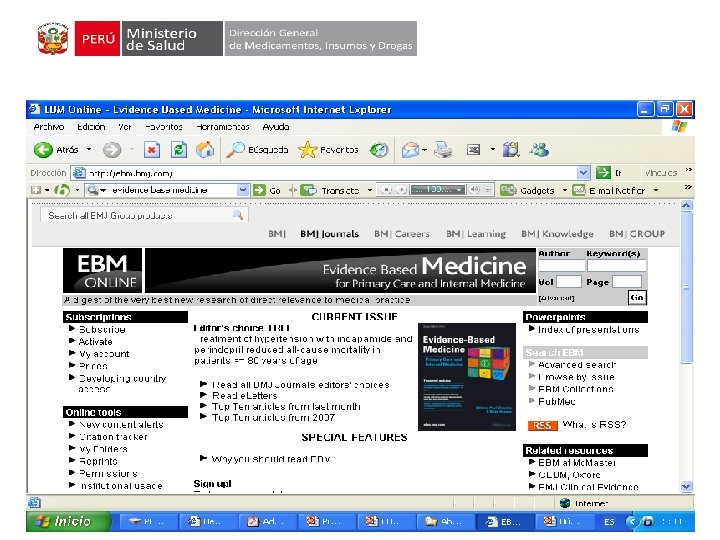The image size is (720, 540).
Task: Open Messenger people icon
Action: pyautogui.click(x=539, y=150)
